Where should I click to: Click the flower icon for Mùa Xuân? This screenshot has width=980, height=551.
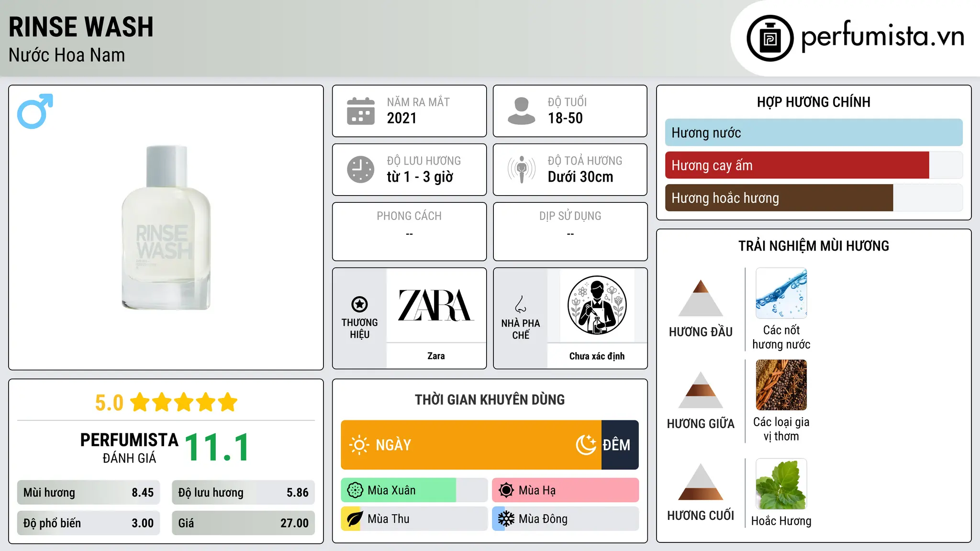[355, 490]
